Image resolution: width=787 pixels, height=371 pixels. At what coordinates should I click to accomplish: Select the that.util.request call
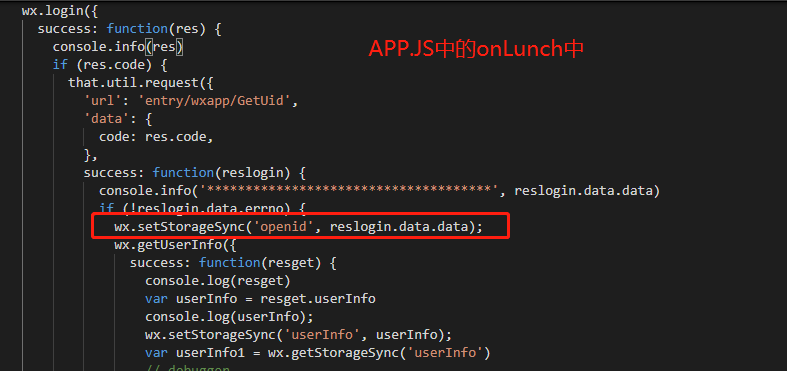(x=141, y=83)
